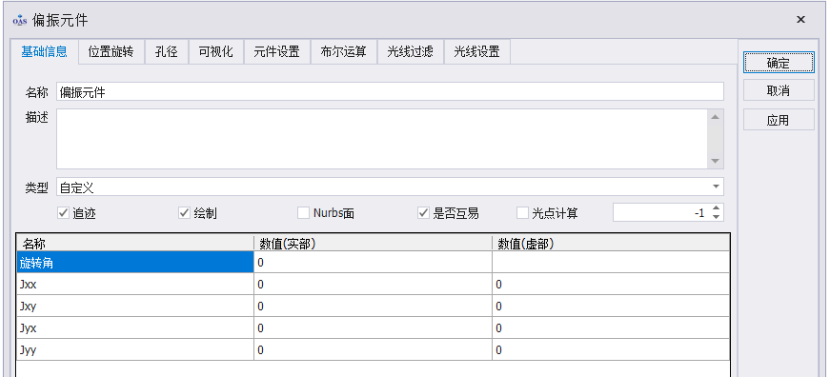Click the 数值(实部) column header
The height and width of the screenshot is (381, 829).
[x=373, y=243]
